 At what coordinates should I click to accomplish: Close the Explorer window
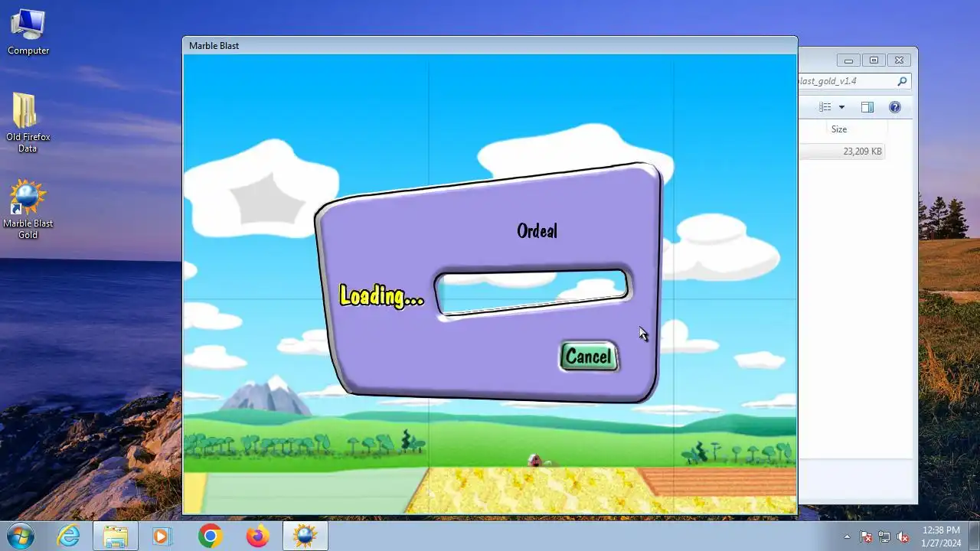[x=900, y=60]
